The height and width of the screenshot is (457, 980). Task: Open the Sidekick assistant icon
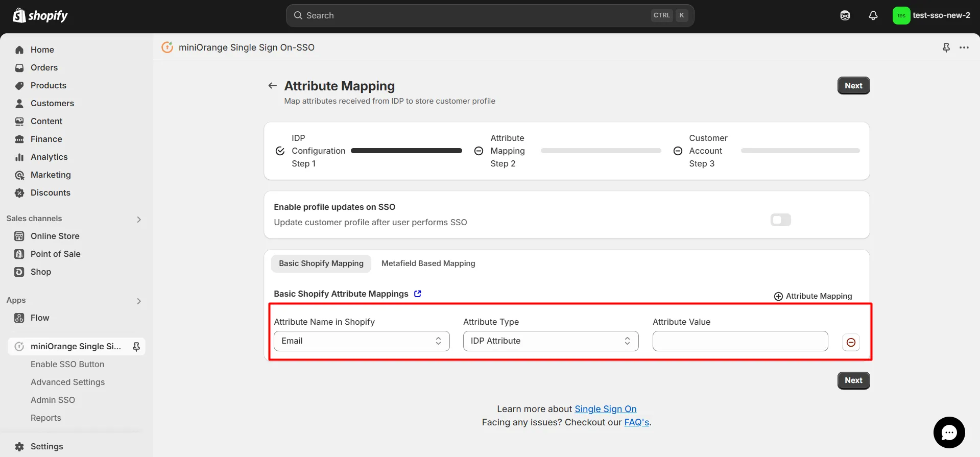click(x=845, y=15)
